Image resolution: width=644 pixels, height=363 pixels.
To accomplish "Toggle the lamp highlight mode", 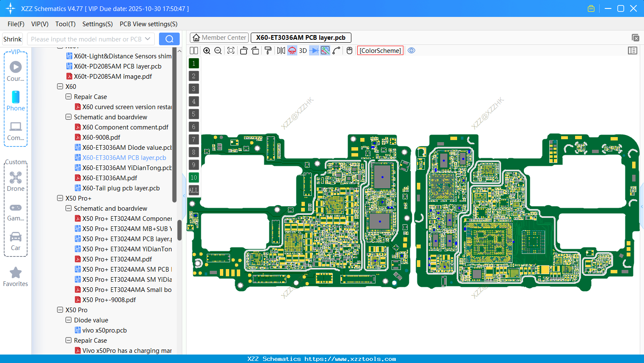I will point(292,50).
